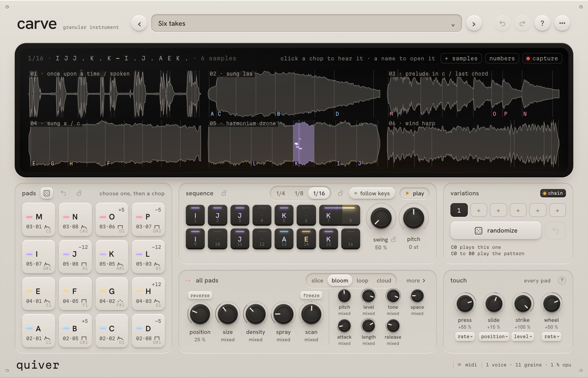
Task: Add a variation in slot two
Action: (x=479, y=210)
